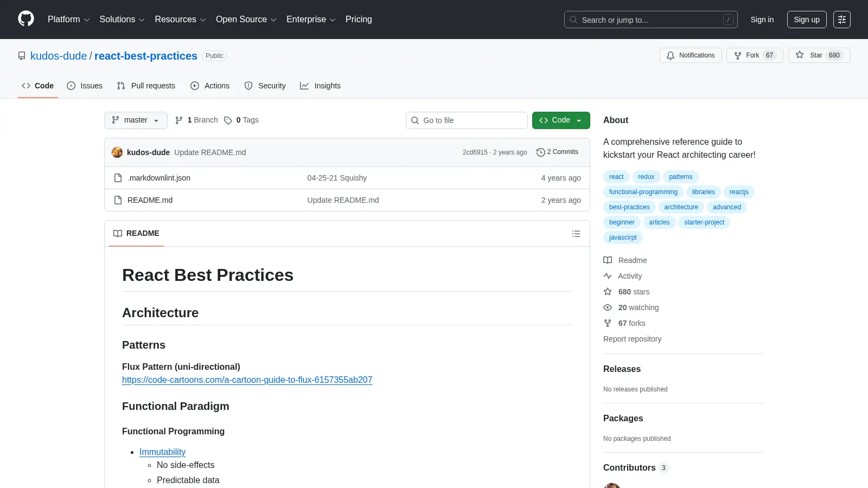Viewport: 868px width, 488px height.
Task: Click the star icon beside 680 stars
Action: [608, 292]
